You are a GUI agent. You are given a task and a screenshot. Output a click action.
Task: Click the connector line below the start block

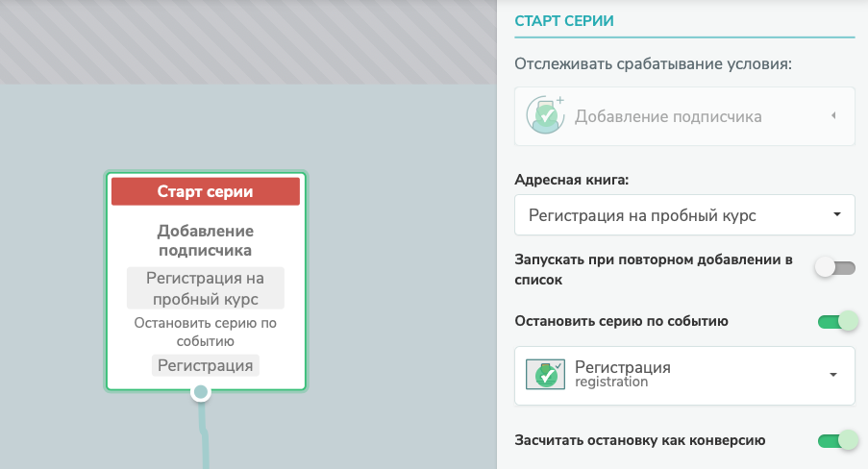[205, 435]
